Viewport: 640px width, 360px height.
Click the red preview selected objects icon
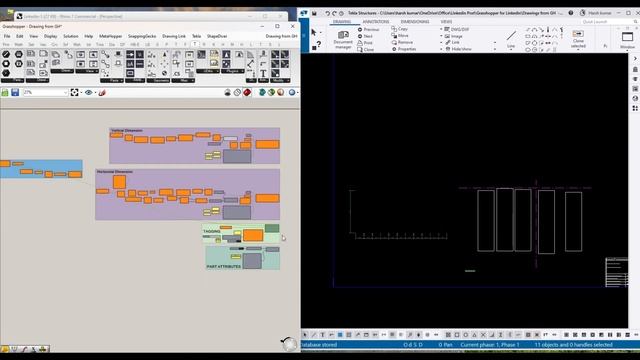(x=247, y=93)
